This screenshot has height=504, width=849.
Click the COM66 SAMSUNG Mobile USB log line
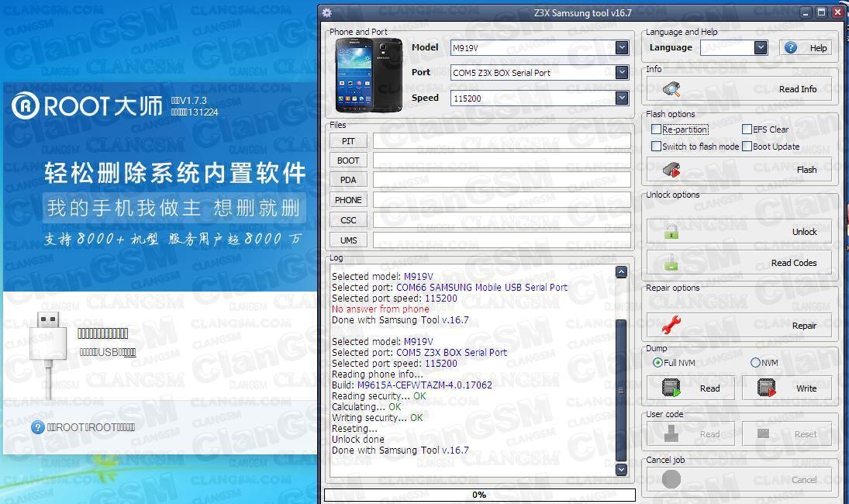(450, 288)
